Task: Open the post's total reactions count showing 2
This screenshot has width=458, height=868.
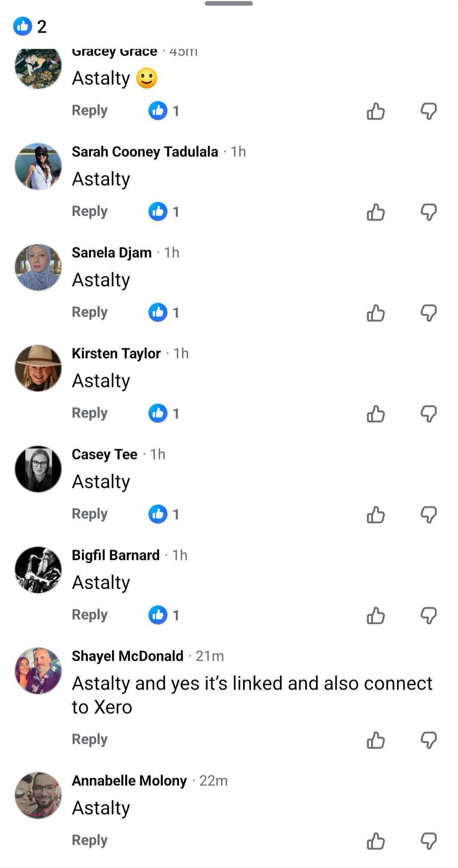Action: tap(31, 27)
